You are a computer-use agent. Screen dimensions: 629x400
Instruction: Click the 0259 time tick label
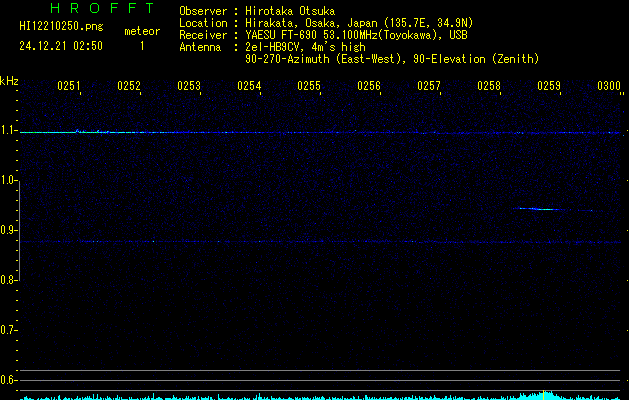pos(549,85)
